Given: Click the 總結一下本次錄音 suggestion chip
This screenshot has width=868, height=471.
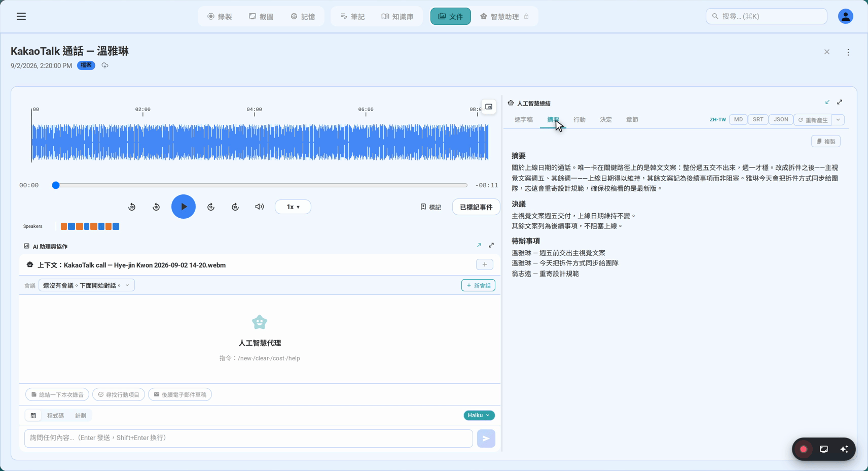Looking at the screenshot, I should 57,394.
